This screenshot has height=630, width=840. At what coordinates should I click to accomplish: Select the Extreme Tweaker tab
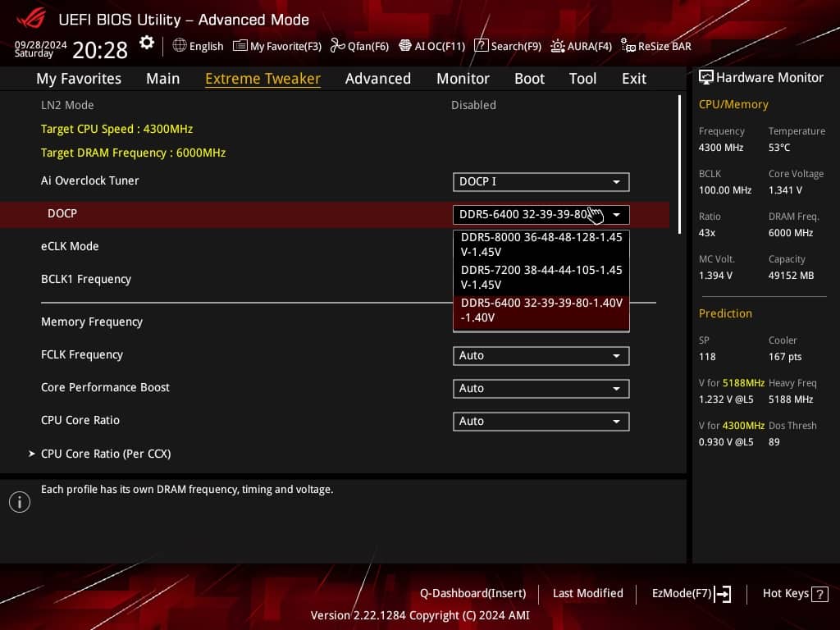point(263,79)
